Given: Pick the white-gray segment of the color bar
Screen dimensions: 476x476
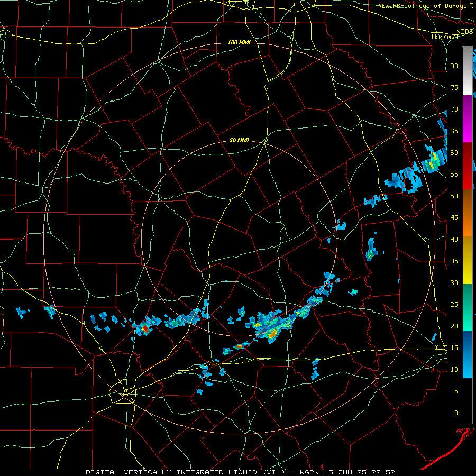Looking at the screenshot, I should pyautogui.click(x=467, y=71).
